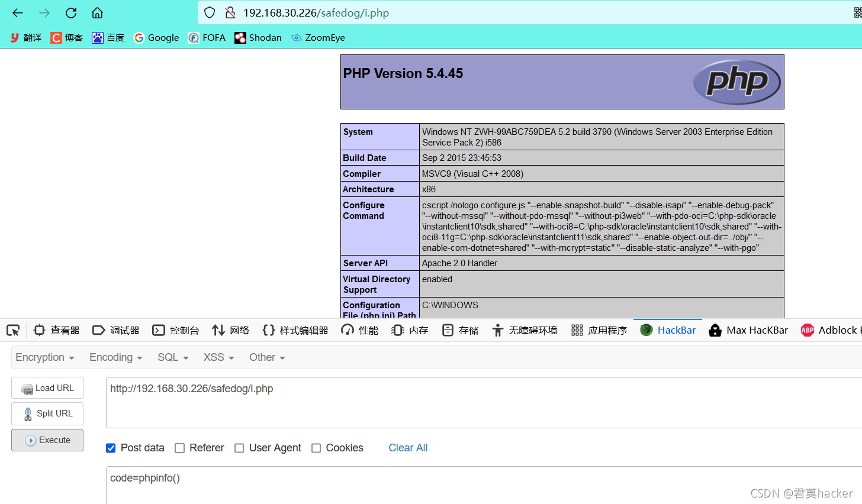Switch to the 查看器 inspector tab
This screenshot has width=862, height=504.
(57, 330)
